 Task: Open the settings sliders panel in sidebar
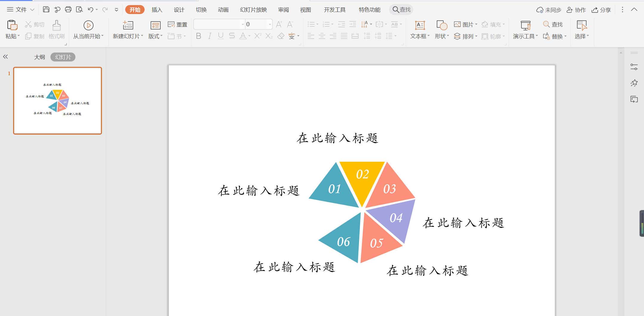coord(634,67)
